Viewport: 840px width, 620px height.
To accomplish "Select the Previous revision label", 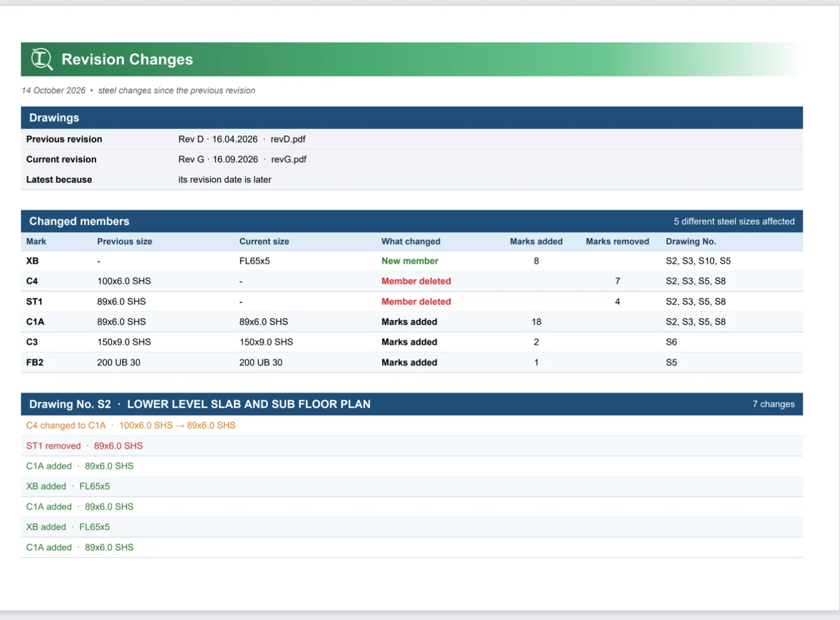I will (64, 139).
